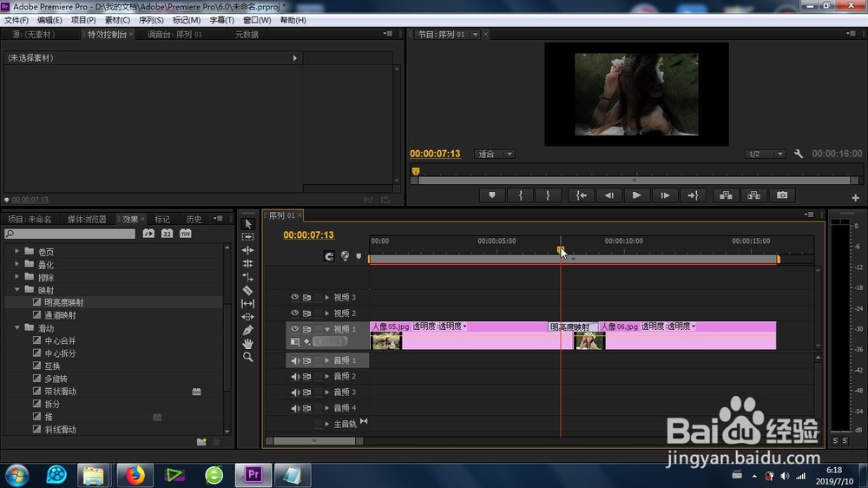Open program monitor settings wrench
The height and width of the screenshot is (488, 868).
[x=799, y=154]
